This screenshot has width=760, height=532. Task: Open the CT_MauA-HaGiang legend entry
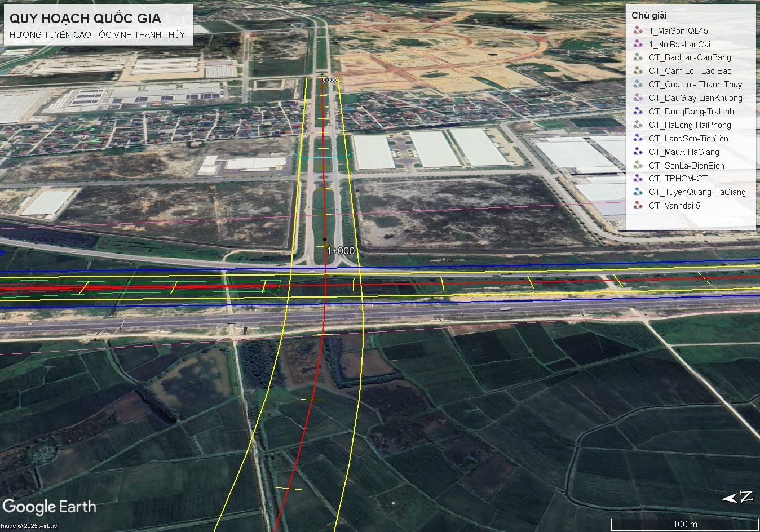tap(684, 152)
